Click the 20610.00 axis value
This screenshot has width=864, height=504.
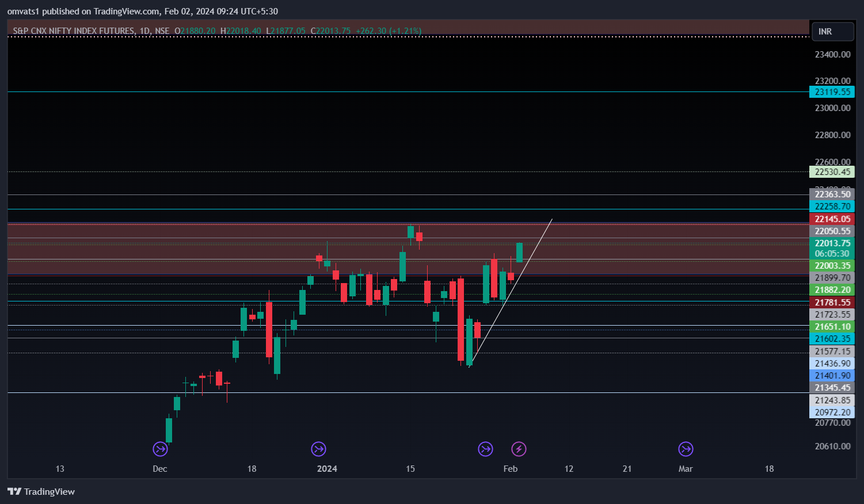coord(832,446)
